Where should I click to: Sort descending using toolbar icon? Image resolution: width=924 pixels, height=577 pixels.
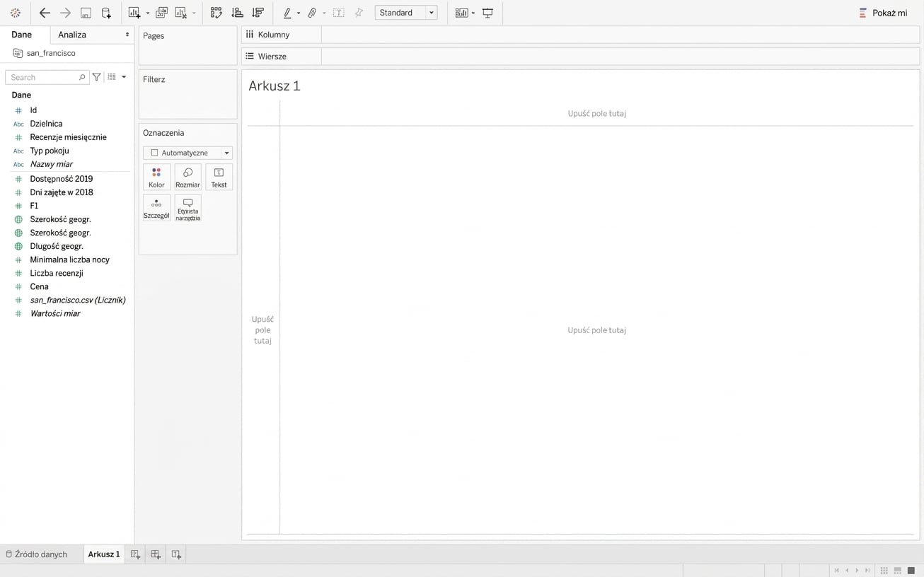(x=258, y=13)
